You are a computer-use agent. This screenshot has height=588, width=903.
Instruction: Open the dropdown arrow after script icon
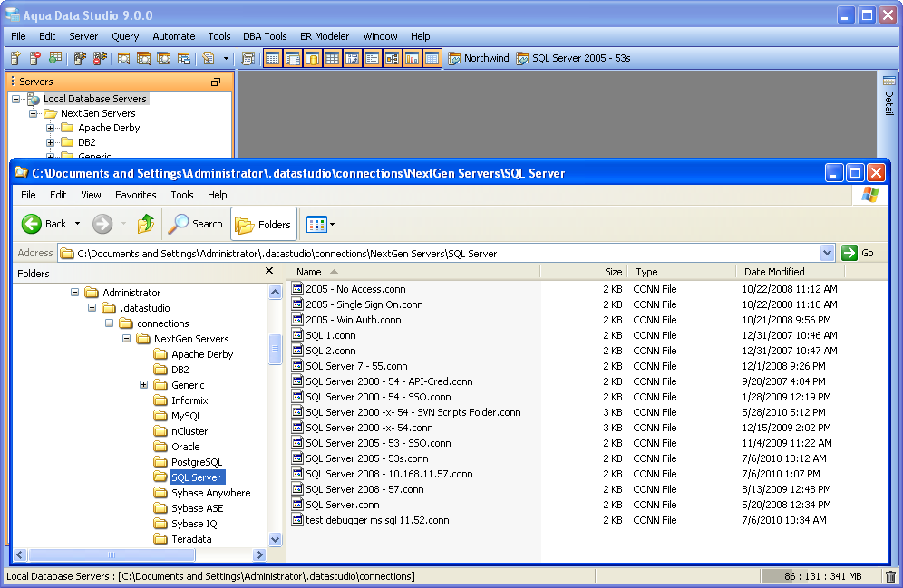[x=226, y=59]
